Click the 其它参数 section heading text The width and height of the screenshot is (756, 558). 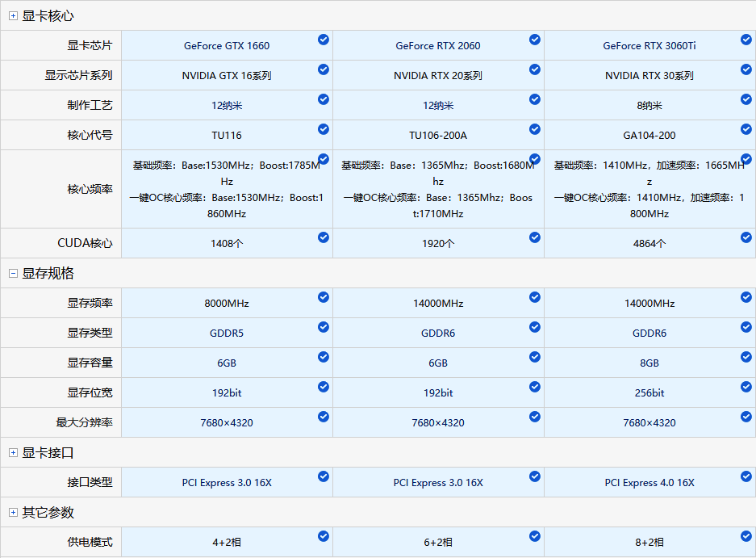pyautogui.click(x=48, y=513)
